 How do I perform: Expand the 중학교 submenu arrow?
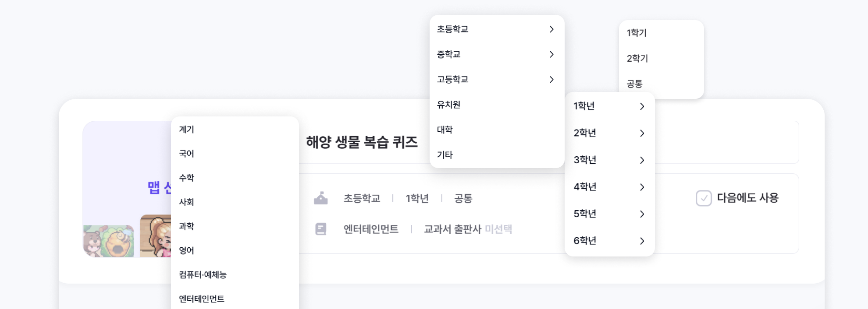551,54
